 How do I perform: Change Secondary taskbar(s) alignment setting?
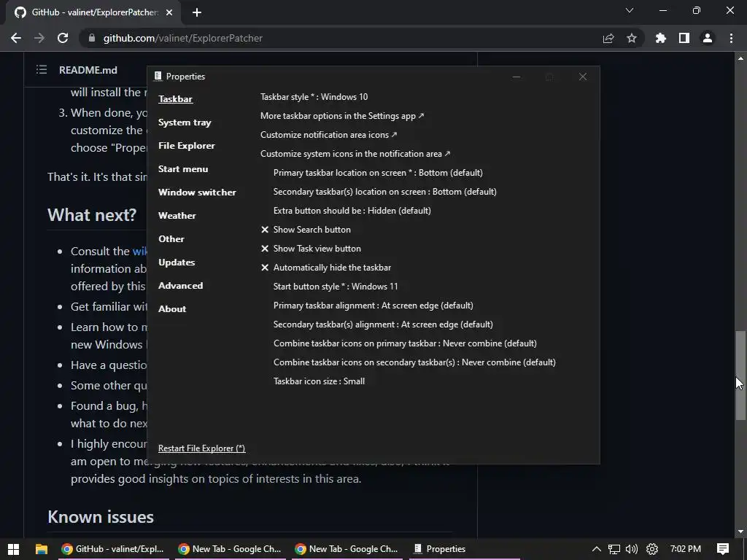click(x=383, y=324)
